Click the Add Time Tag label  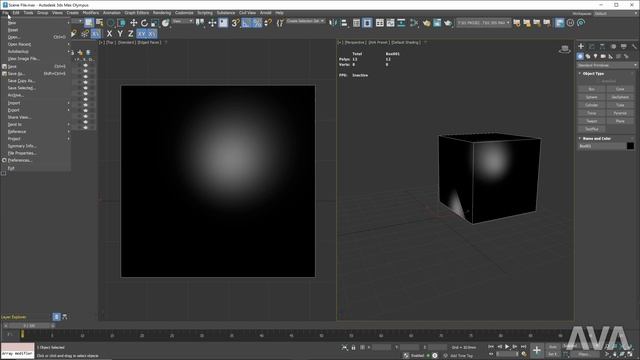pyautogui.click(x=462, y=356)
